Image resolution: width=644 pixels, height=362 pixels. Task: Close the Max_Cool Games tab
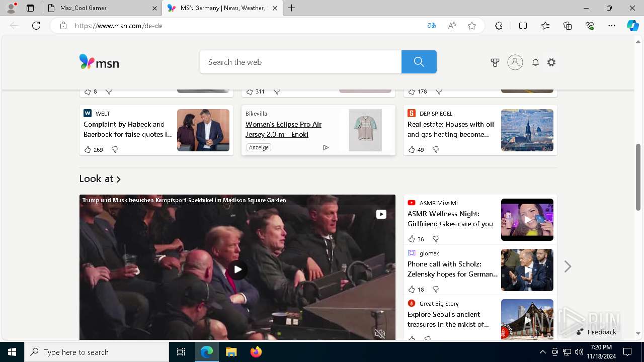154,8
